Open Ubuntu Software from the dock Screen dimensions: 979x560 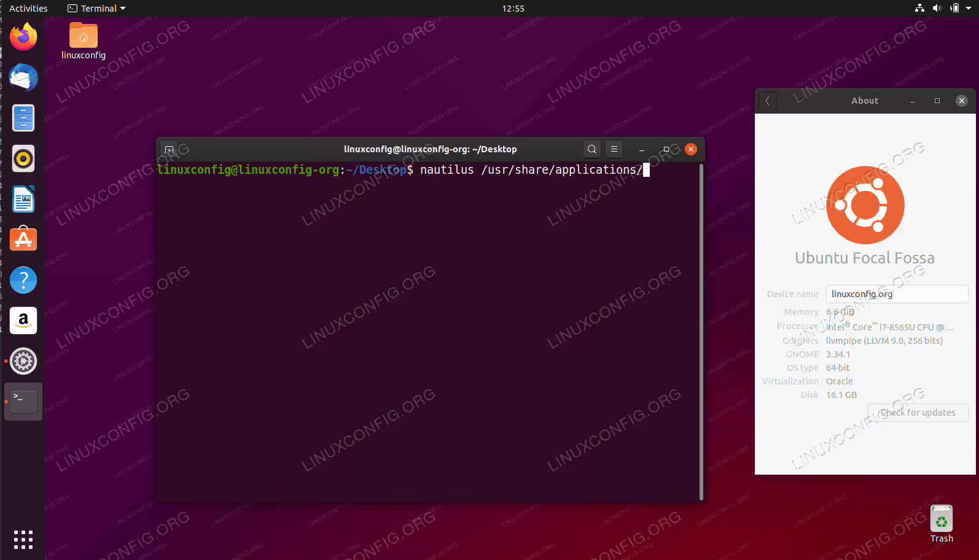click(23, 239)
